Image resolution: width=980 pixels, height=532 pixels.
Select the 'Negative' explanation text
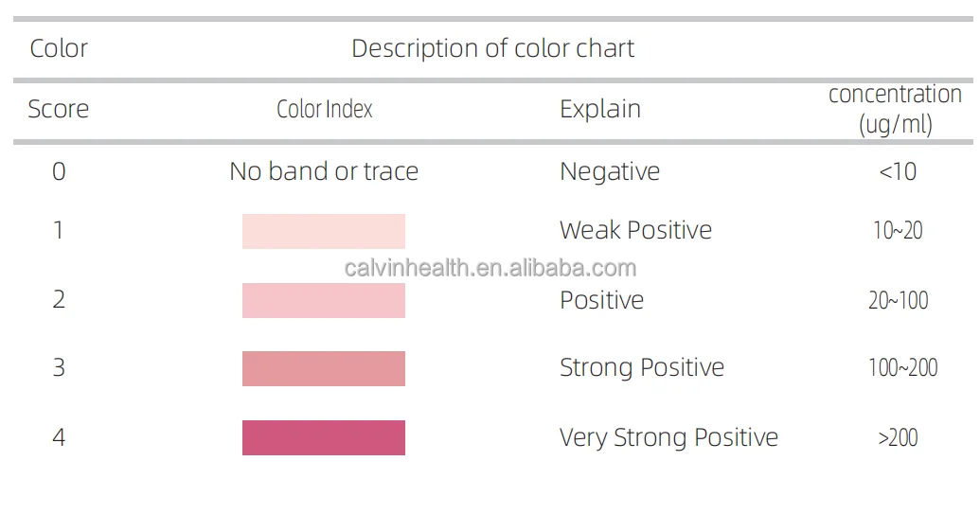pos(609,171)
